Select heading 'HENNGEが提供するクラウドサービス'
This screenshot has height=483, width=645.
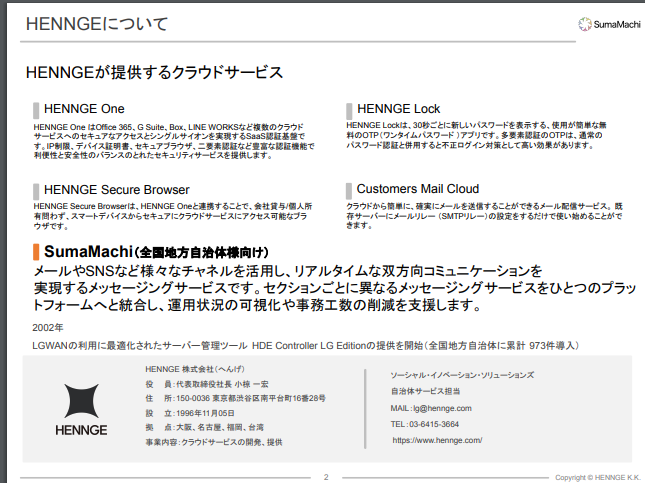click(154, 72)
